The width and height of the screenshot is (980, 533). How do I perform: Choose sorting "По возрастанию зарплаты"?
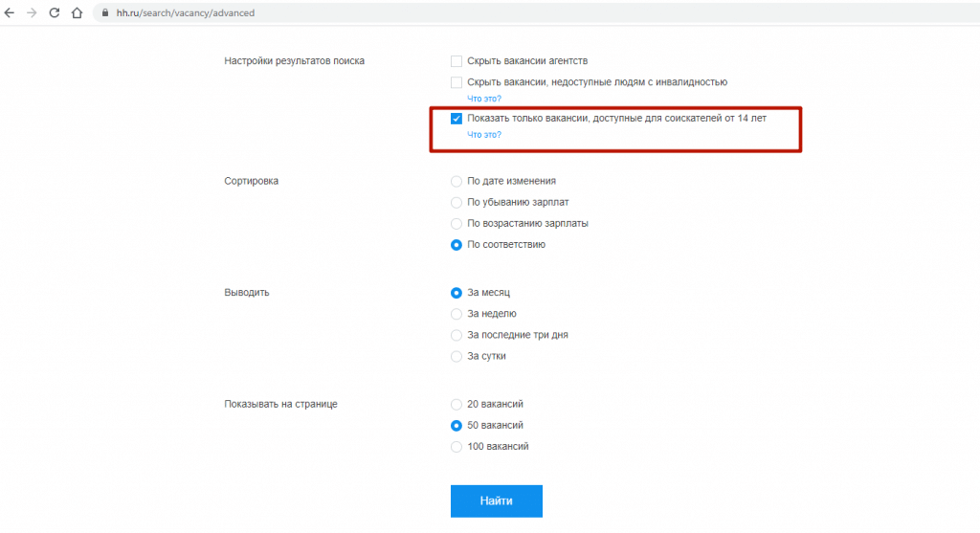(457, 224)
